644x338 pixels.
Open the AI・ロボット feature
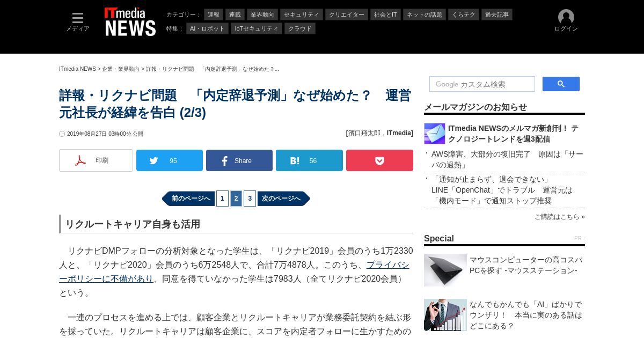(207, 28)
